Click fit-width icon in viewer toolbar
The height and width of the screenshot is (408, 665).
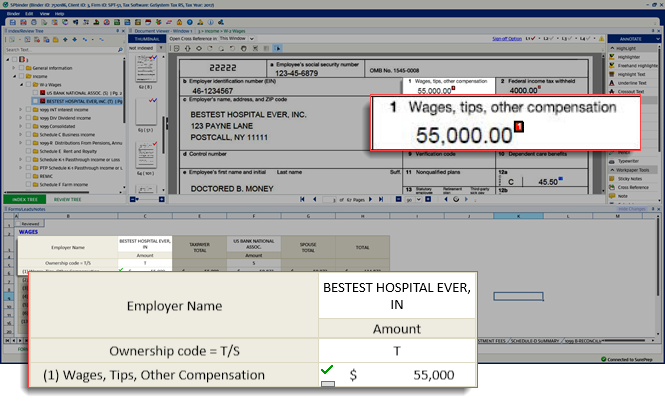coord(199,48)
